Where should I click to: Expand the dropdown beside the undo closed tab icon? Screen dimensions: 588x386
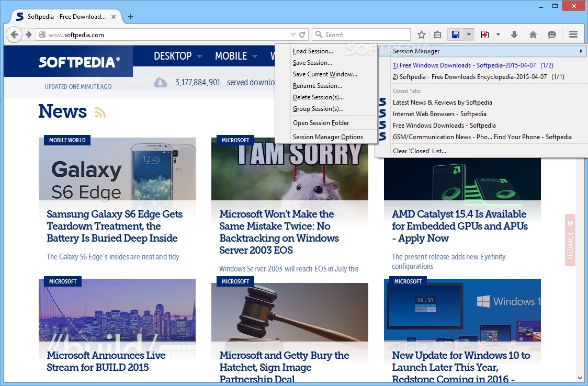[x=498, y=35]
